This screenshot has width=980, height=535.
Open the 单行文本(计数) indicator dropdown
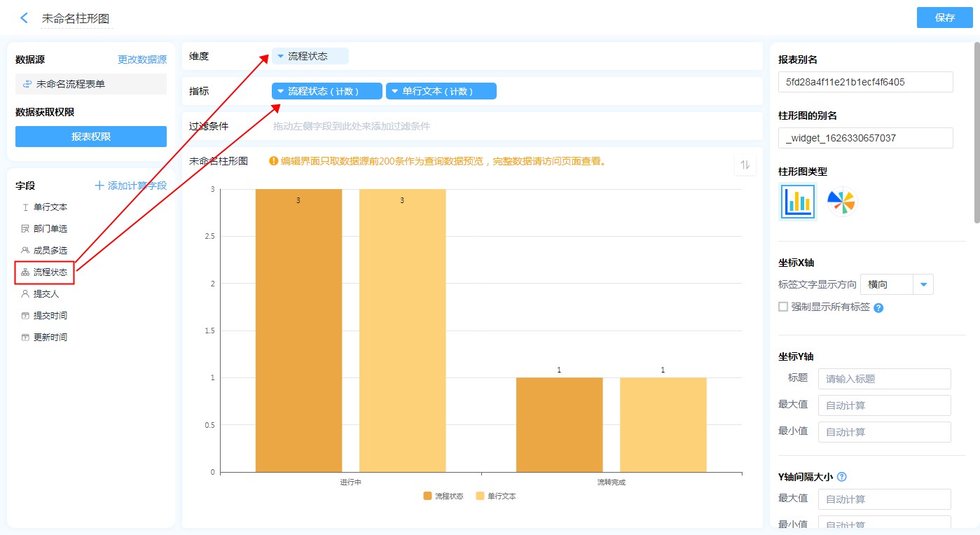point(395,91)
